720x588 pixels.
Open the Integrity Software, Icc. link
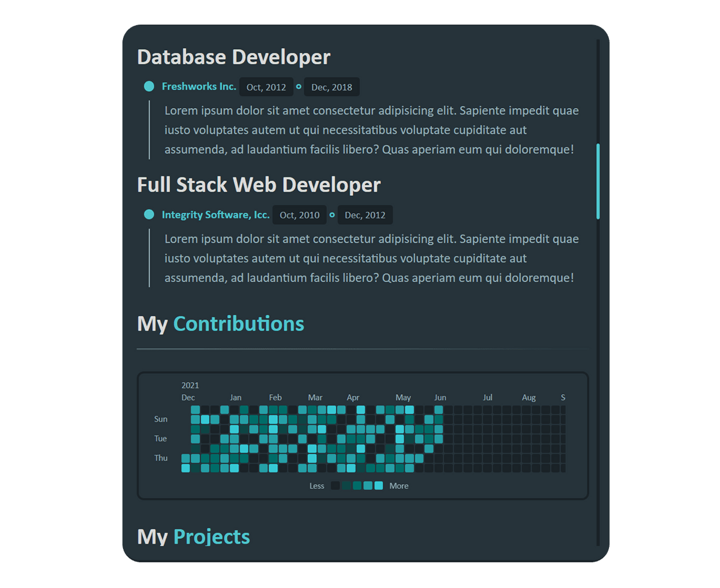(x=215, y=215)
